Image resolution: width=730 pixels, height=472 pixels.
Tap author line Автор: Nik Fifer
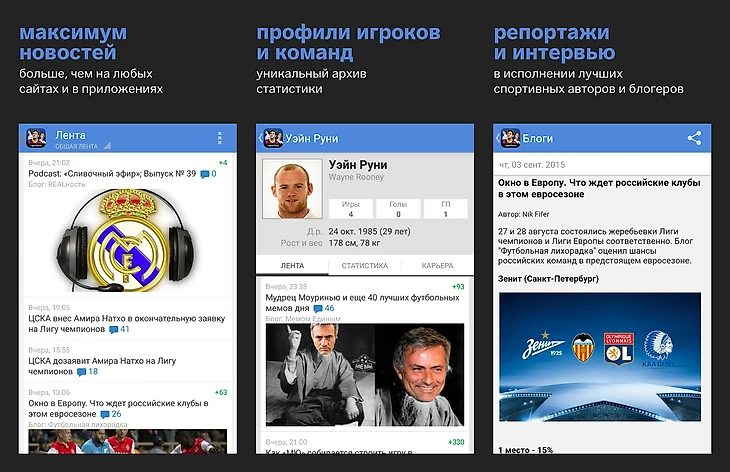(523, 214)
